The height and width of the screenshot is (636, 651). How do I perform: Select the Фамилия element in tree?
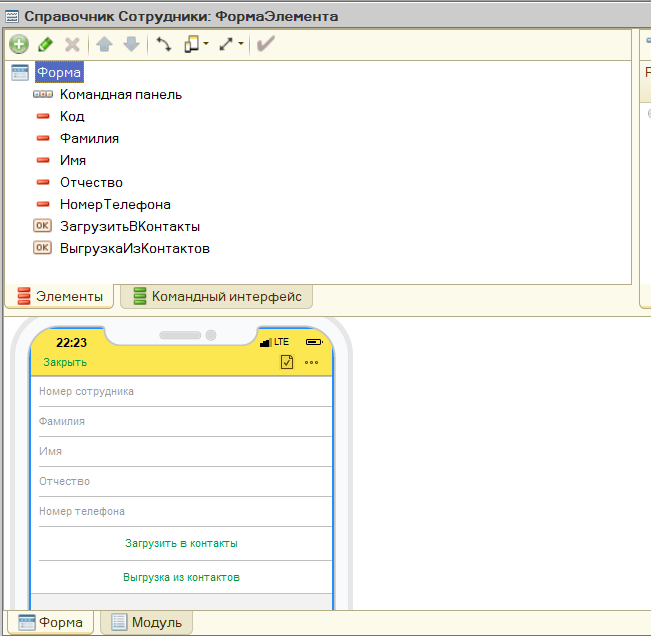(x=89, y=139)
